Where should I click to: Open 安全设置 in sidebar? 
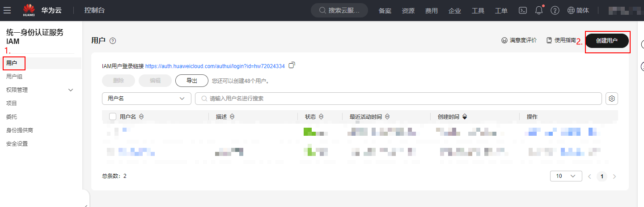point(17,144)
